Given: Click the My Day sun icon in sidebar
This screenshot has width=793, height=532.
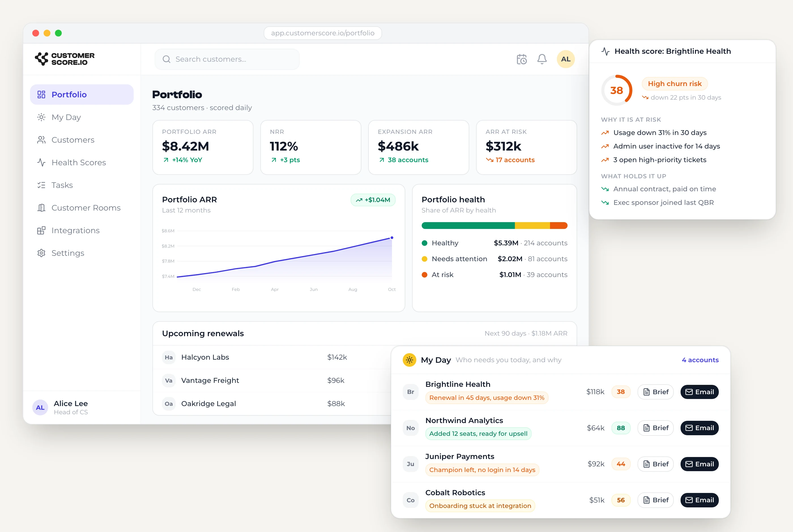Looking at the screenshot, I should pos(41,117).
